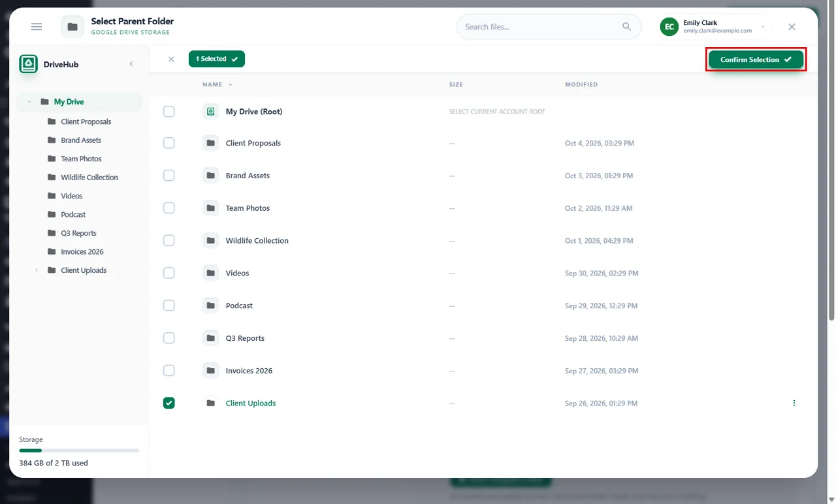The width and height of the screenshot is (836, 504).
Task: Sort by the Name column header
Action: [x=217, y=85]
